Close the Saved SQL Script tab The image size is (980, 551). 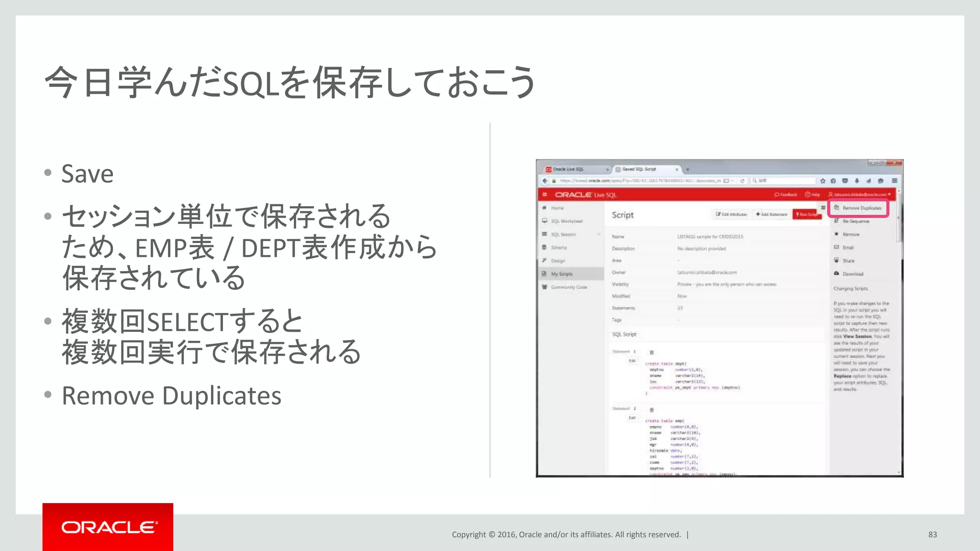click(x=677, y=169)
